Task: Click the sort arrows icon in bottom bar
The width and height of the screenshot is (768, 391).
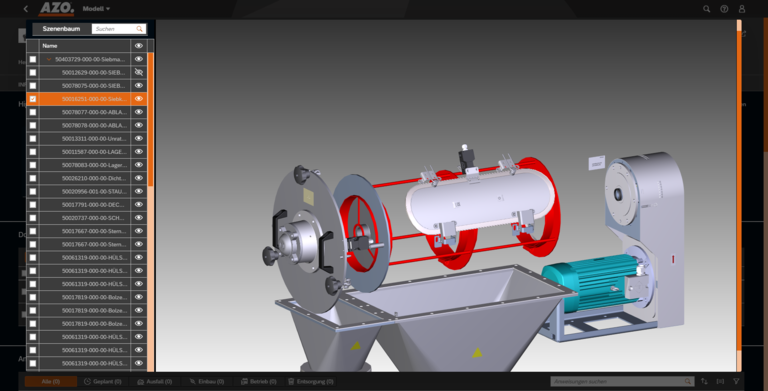Action: tap(704, 381)
